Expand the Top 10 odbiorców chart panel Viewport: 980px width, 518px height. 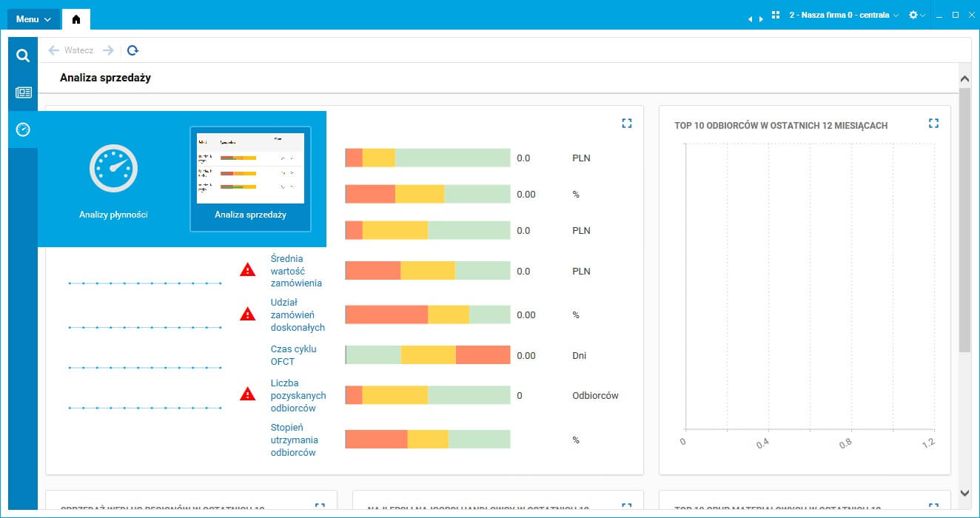point(933,124)
